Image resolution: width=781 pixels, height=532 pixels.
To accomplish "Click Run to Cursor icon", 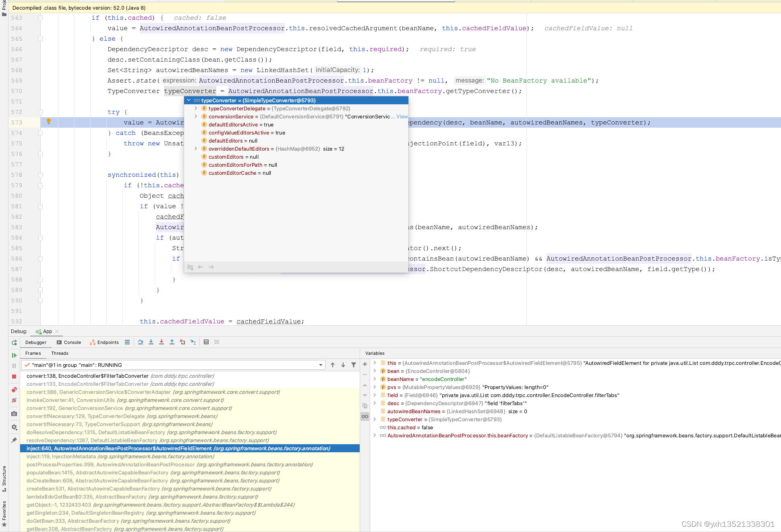I will (x=193, y=342).
